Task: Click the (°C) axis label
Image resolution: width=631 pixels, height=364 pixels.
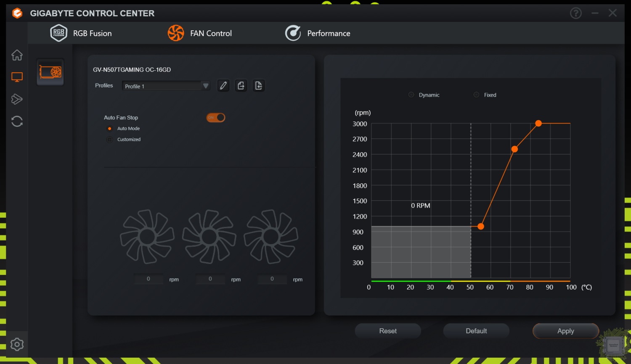Action: (586, 288)
